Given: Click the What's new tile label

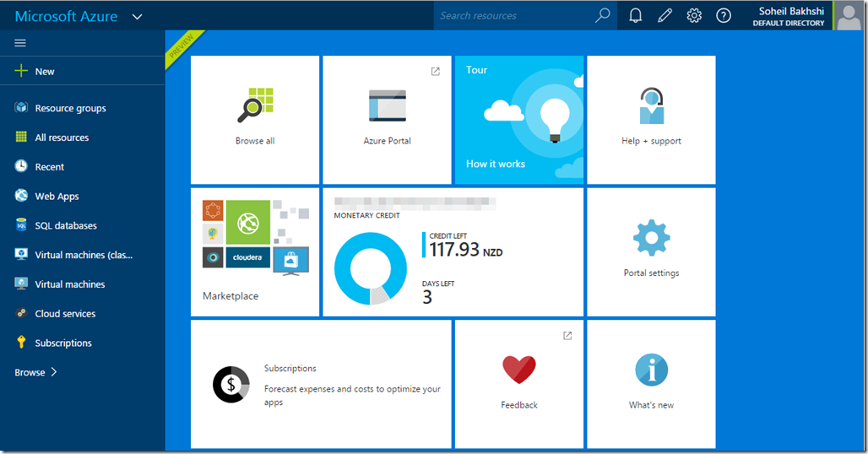Looking at the screenshot, I should click(652, 405).
